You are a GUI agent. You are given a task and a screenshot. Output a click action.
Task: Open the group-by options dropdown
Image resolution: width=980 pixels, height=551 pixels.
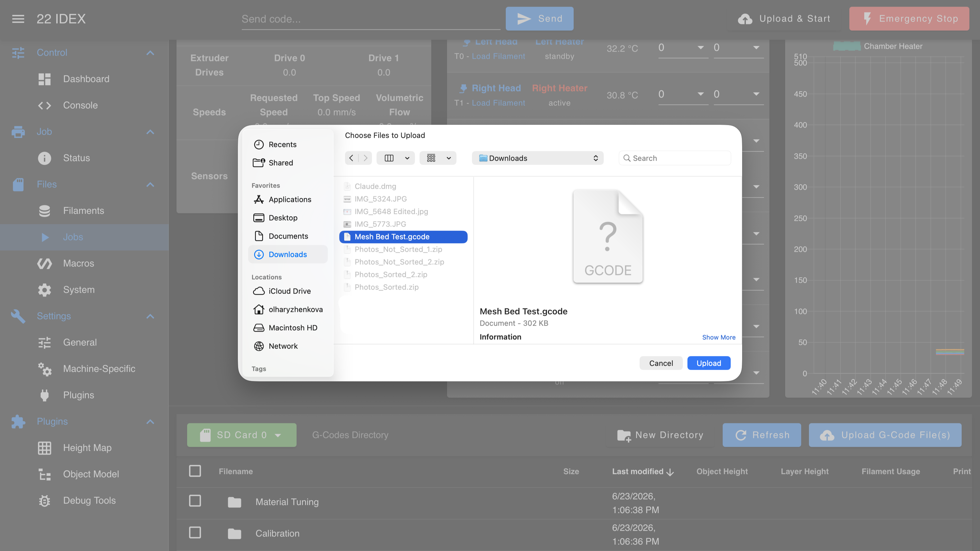tap(438, 158)
